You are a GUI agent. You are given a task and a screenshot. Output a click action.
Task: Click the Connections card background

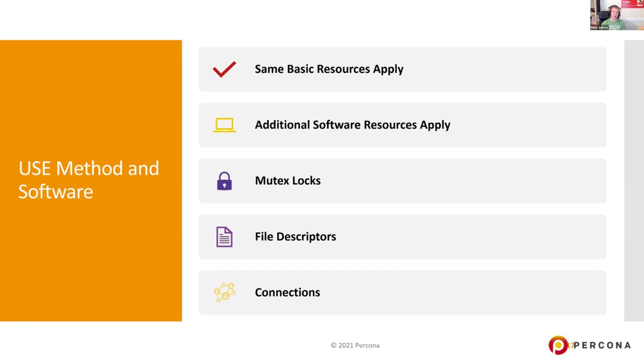tap(470, 292)
